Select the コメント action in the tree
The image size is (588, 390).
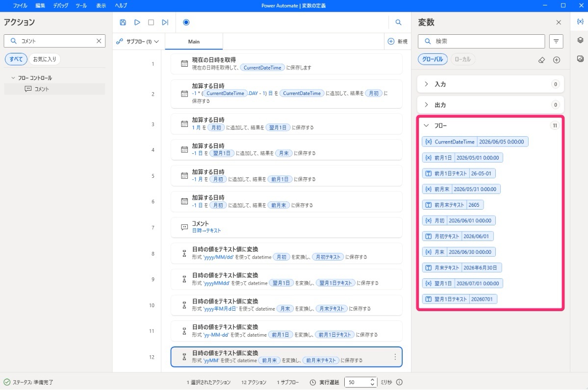54,89
